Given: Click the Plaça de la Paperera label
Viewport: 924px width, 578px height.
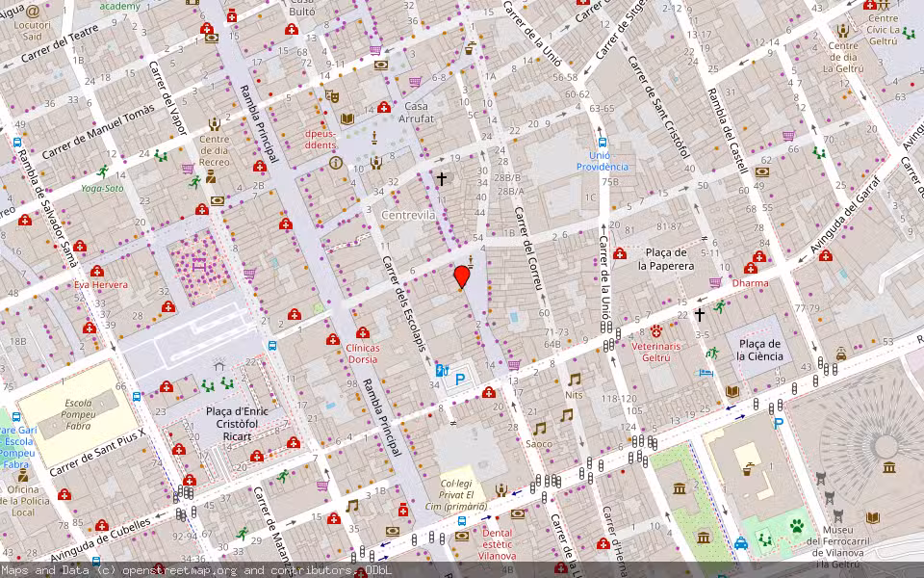Looking at the screenshot, I should click(666, 259).
